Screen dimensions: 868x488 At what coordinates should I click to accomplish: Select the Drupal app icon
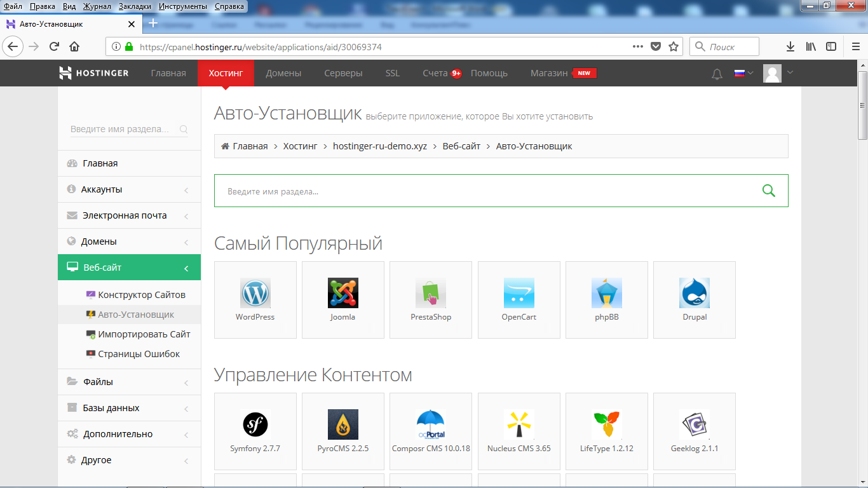click(694, 294)
